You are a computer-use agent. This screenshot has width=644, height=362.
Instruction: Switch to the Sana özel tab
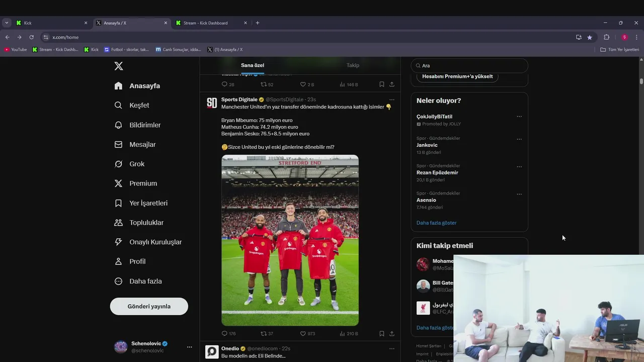(x=253, y=65)
